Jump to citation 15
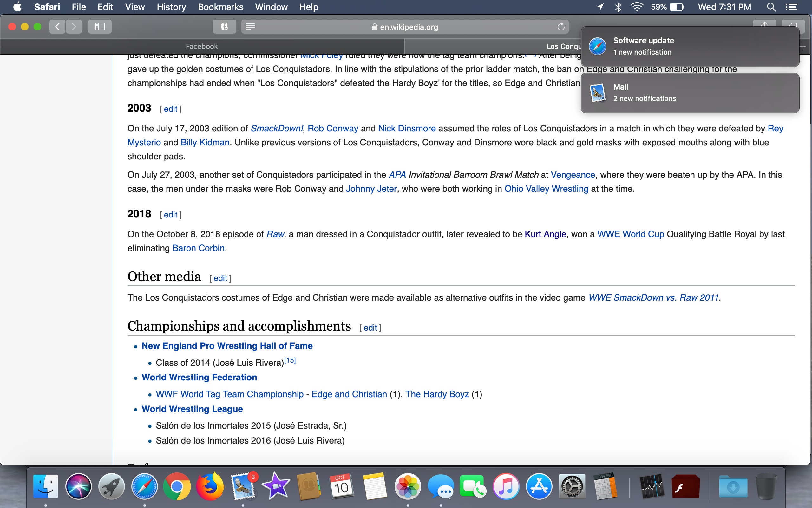The width and height of the screenshot is (812, 508). coord(290,360)
